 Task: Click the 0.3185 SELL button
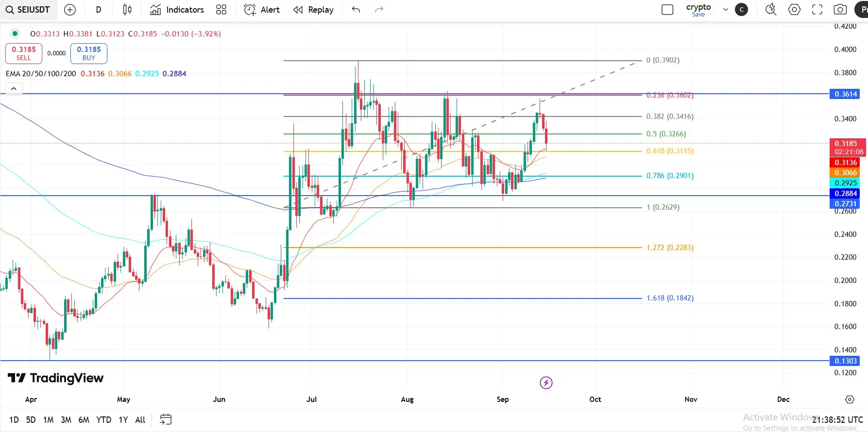tap(24, 53)
